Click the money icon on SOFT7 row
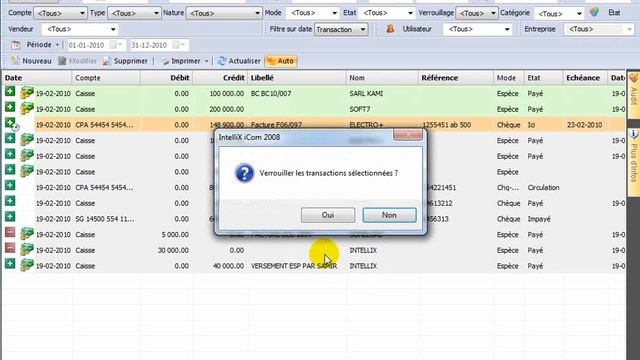This screenshot has height=360, width=640. click(x=27, y=109)
